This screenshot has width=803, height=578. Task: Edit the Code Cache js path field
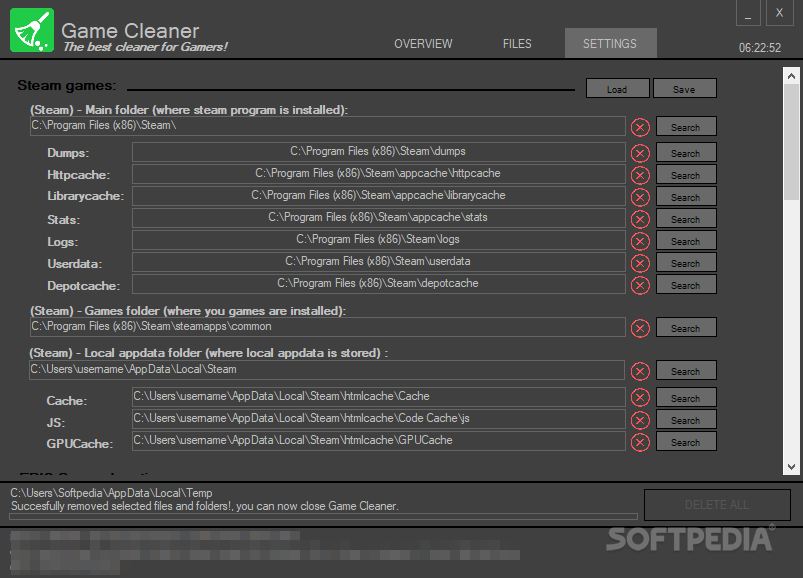(378, 419)
